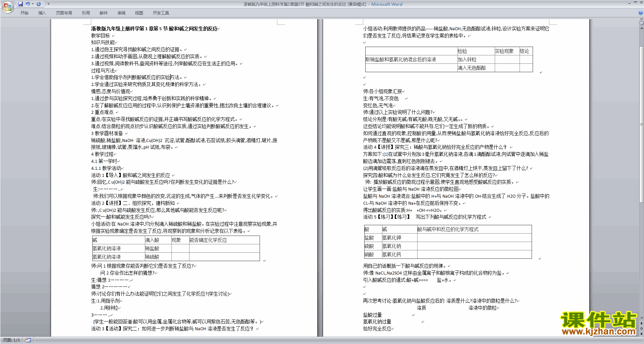The height and width of the screenshot is (344, 644).
Task: Click the 3 教学器材准备 heading
Action: (x=107, y=134)
